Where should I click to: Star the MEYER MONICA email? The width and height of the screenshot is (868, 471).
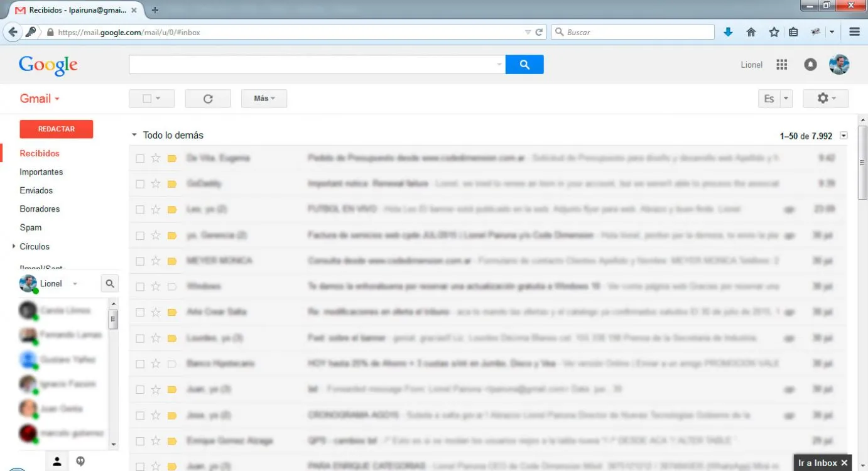156,261
